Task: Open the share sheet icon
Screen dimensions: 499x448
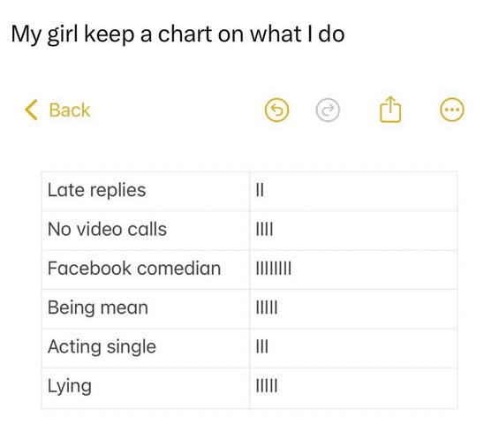Action: pos(390,110)
